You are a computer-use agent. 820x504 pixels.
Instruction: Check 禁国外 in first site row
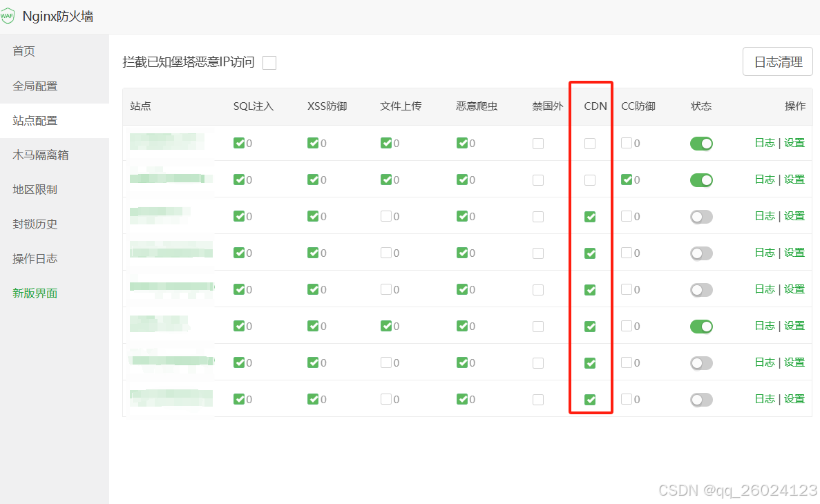[537, 143]
